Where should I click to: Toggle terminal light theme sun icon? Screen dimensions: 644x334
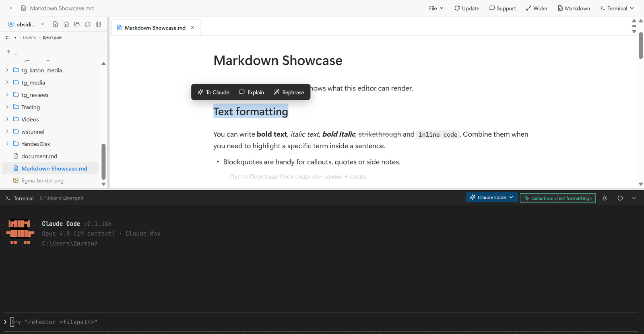tap(605, 198)
